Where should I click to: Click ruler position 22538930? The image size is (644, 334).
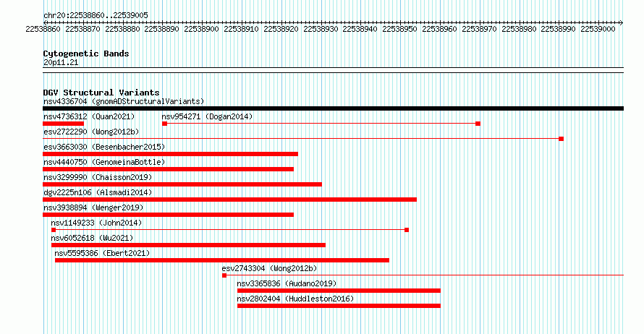pyautogui.click(x=321, y=29)
